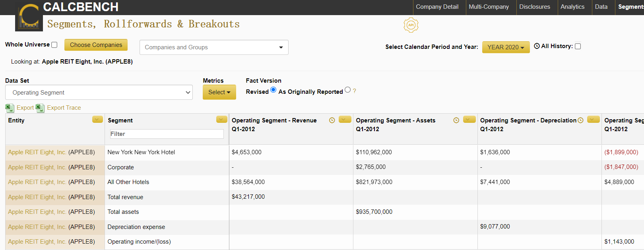Expand the Entity column menu arrow
This screenshot has width=644, height=250.
click(x=97, y=119)
